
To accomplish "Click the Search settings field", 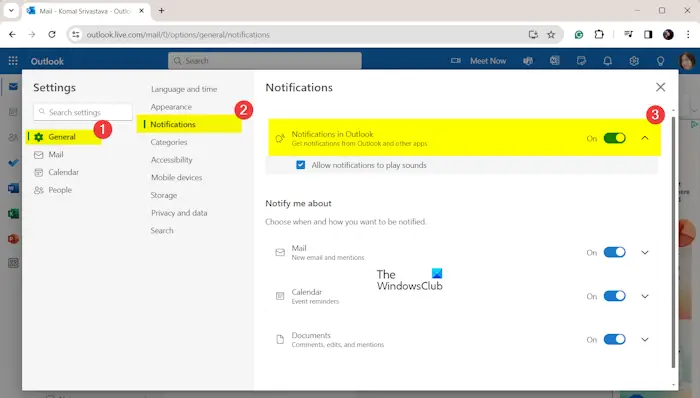I will click(x=83, y=112).
